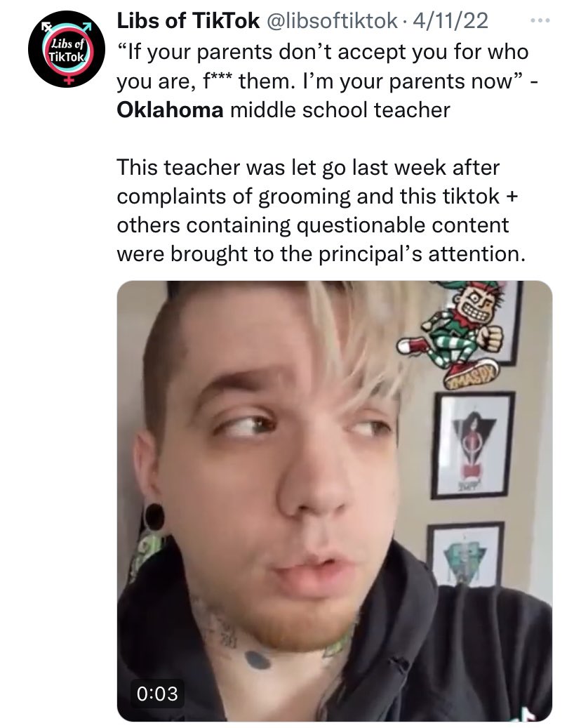Click the black ear gauge in video
Screen dimensions: 581x728
(154, 517)
